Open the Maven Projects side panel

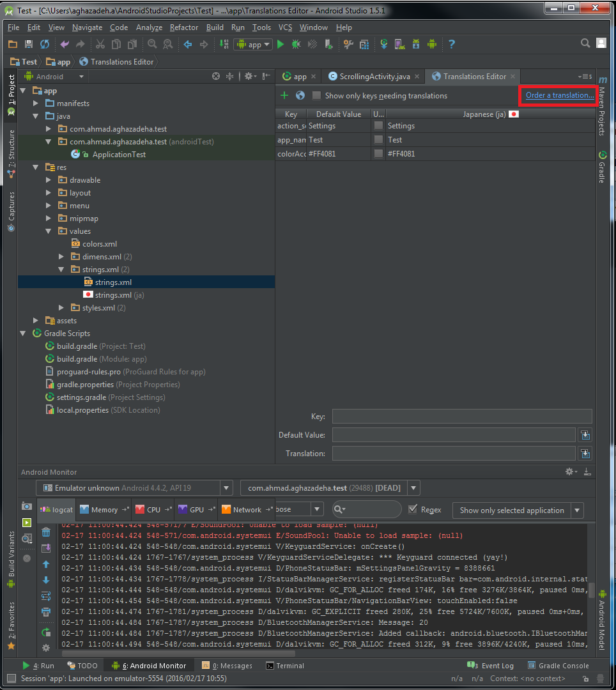[x=603, y=105]
